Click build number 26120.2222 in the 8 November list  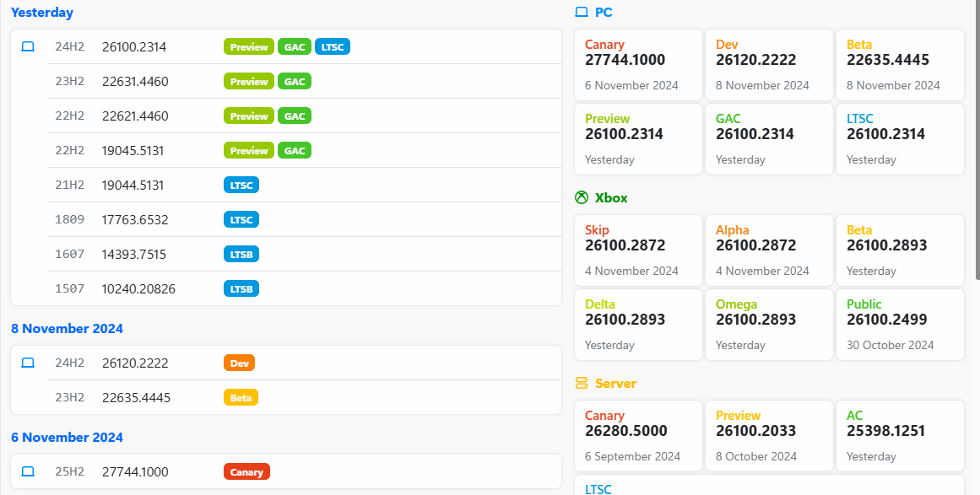point(135,363)
